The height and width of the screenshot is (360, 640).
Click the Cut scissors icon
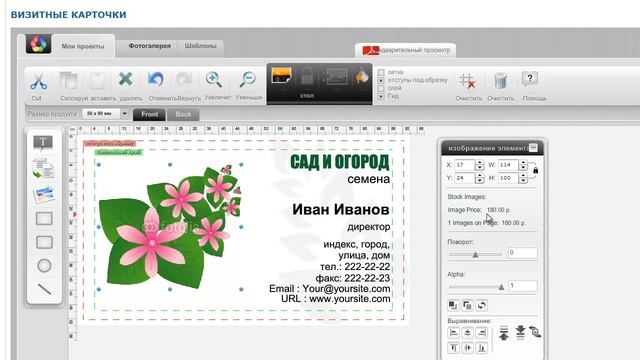[38, 81]
